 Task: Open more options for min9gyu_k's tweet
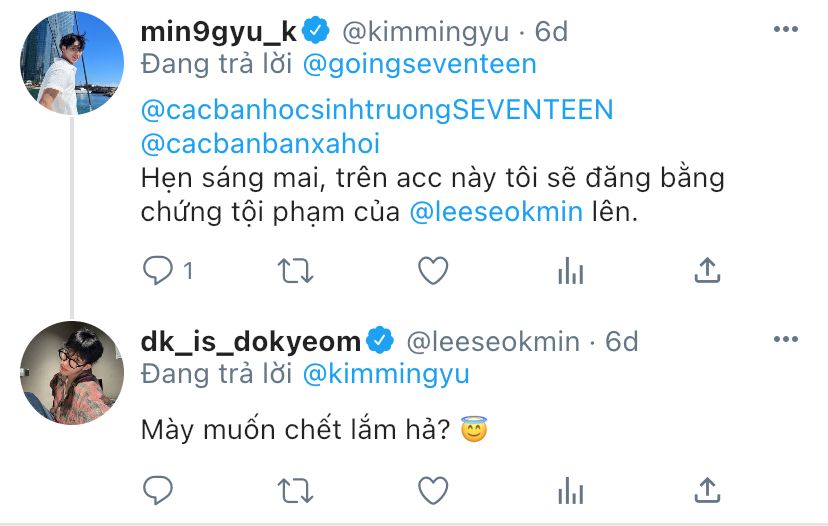(x=786, y=31)
